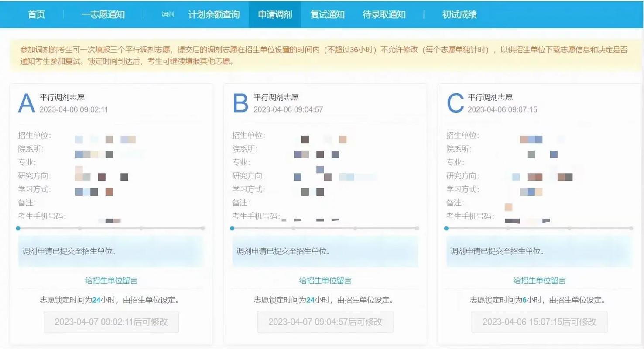Click timestamp 2023-04-06 09:02:11
644x349 pixels.
point(74,109)
